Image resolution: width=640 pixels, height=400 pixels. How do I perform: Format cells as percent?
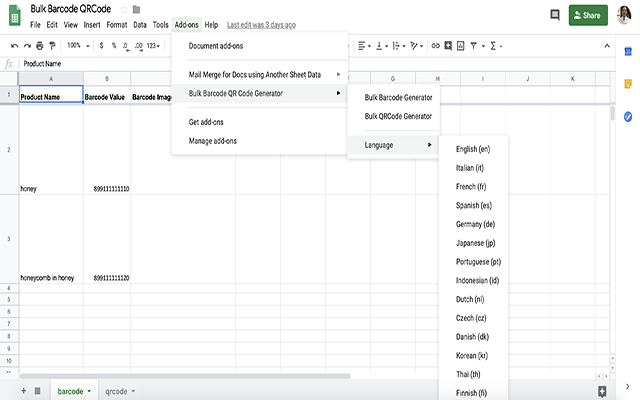pyautogui.click(x=114, y=46)
